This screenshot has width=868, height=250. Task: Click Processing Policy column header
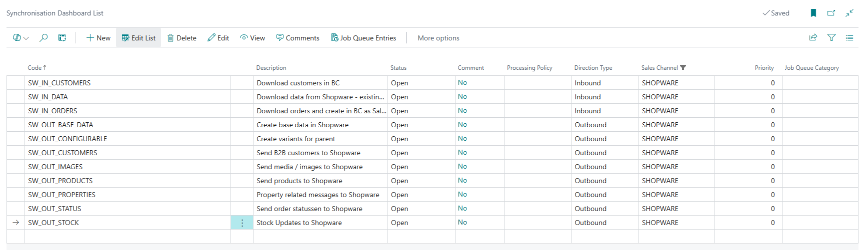529,68
